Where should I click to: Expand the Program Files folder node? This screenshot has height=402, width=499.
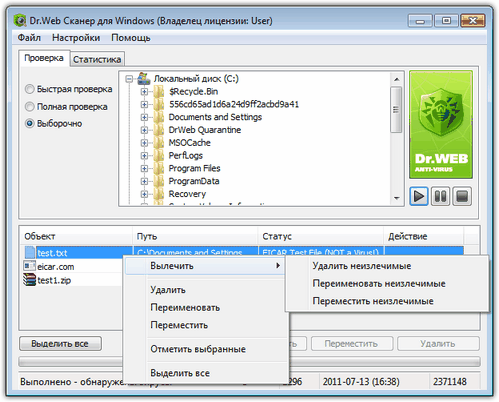click(144, 168)
